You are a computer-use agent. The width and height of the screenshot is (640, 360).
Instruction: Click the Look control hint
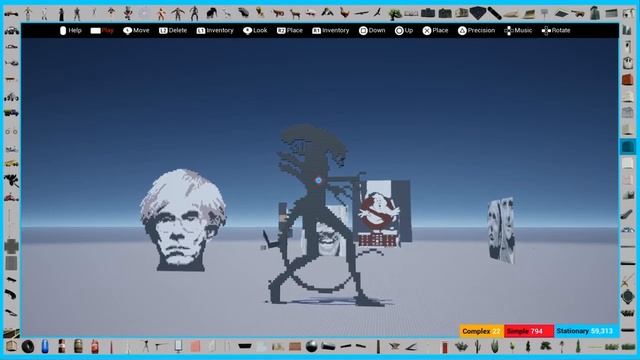[255, 31]
